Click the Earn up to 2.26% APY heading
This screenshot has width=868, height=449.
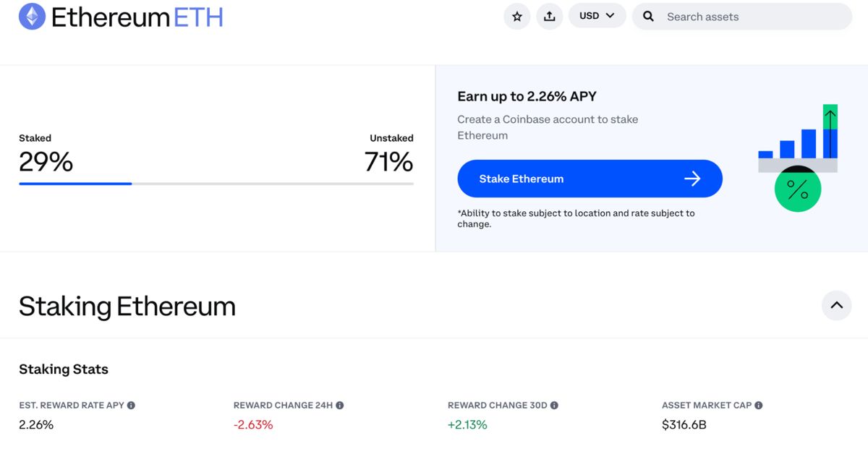[527, 96]
